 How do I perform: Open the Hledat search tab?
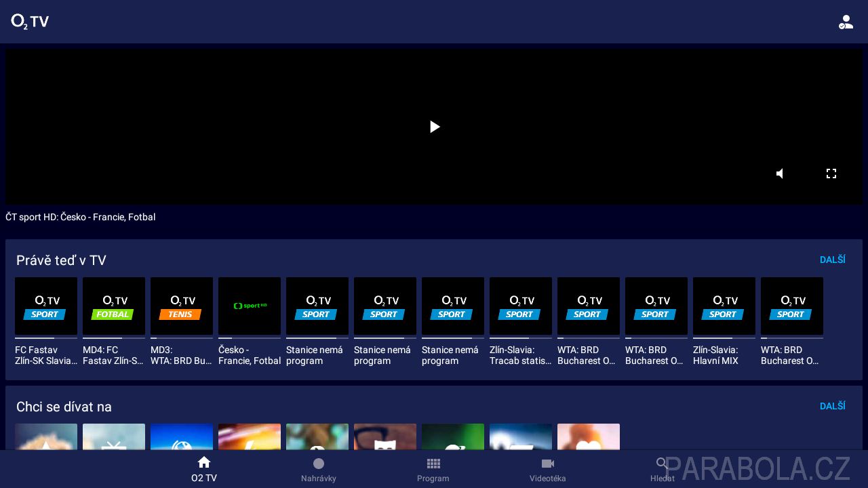tap(663, 469)
